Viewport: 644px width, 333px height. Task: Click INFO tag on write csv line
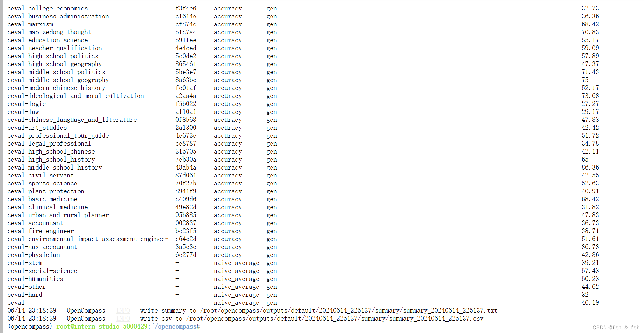point(123,319)
